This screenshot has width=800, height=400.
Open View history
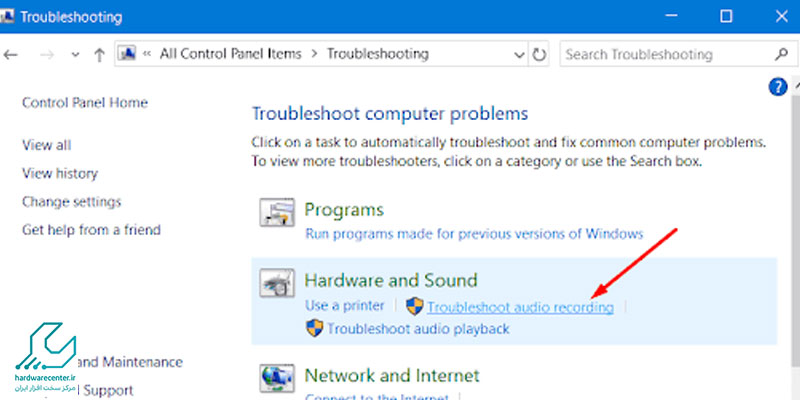pyautogui.click(x=60, y=173)
